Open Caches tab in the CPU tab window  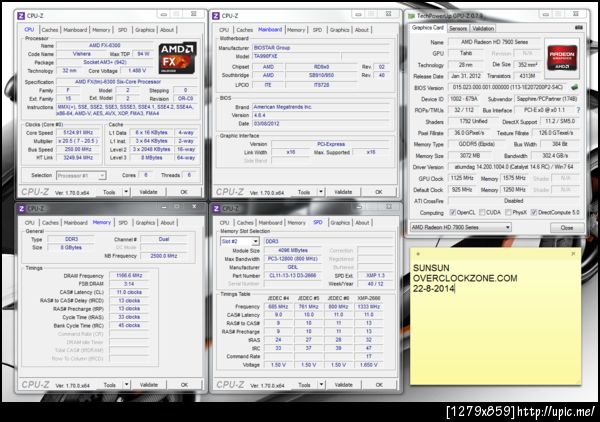click(x=50, y=30)
